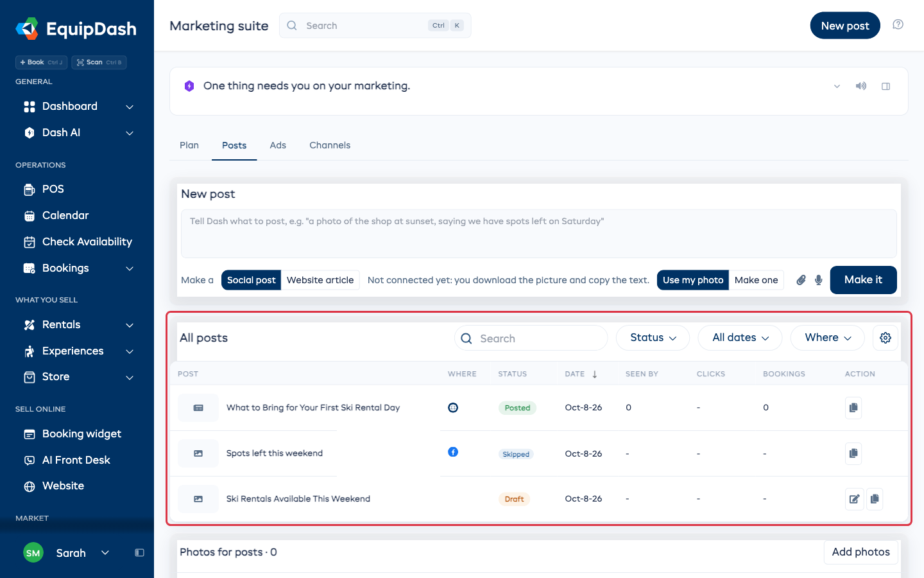Expand the Bookings menu

[x=130, y=268]
